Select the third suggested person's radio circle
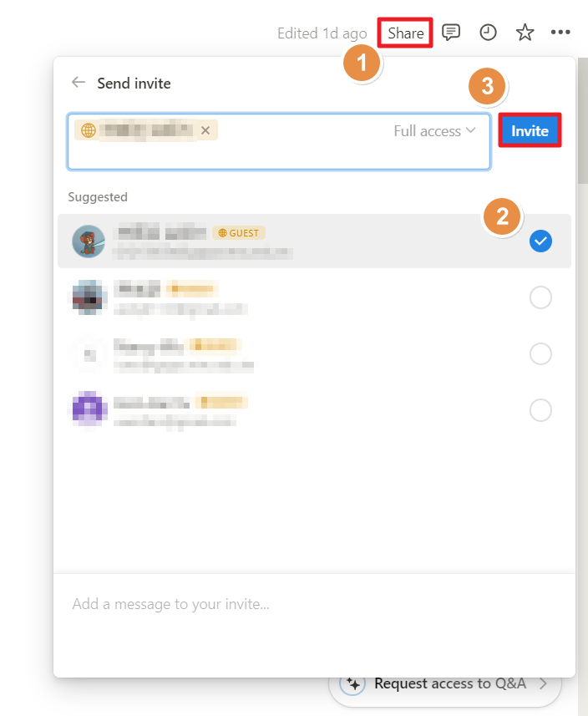The image size is (588, 716). pos(540,354)
